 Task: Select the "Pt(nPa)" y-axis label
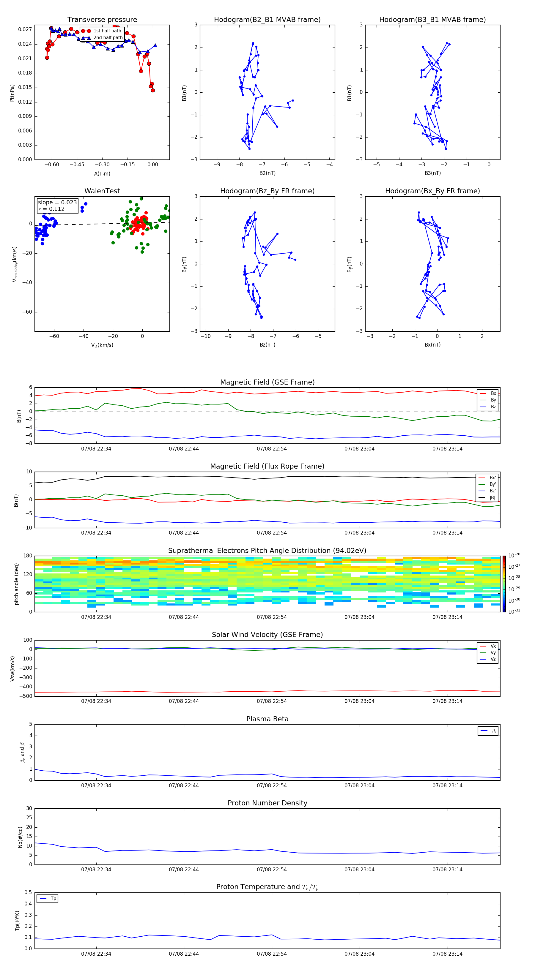(x=12, y=93)
